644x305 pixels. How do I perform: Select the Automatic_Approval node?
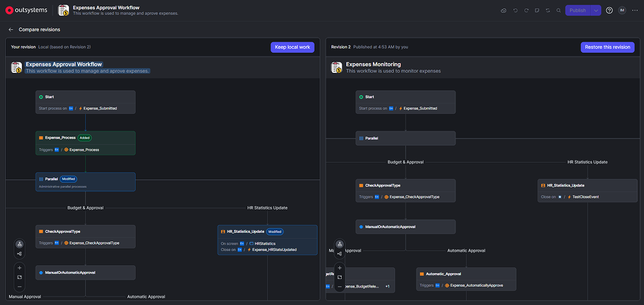pos(466,279)
